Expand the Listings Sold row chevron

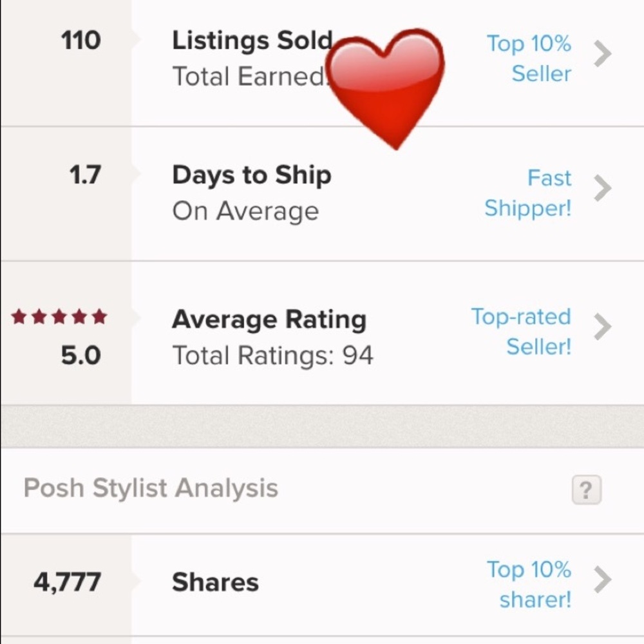(x=603, y=55)
